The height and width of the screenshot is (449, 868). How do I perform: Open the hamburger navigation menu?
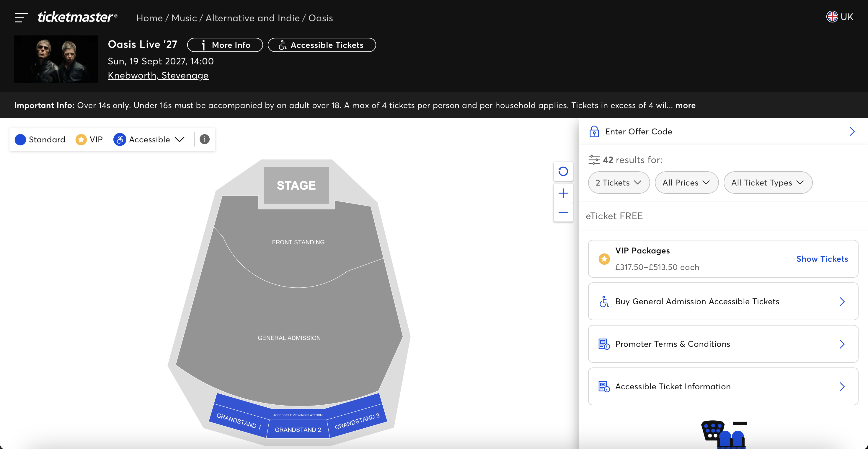(21, 17)
